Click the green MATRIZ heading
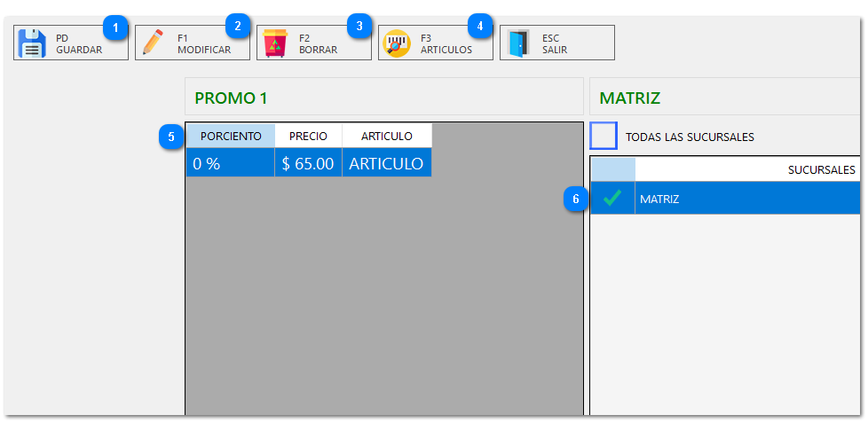 630,98
